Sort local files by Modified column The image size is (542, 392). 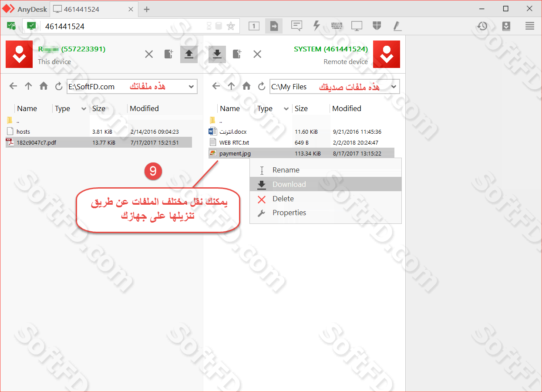[144, 108]
